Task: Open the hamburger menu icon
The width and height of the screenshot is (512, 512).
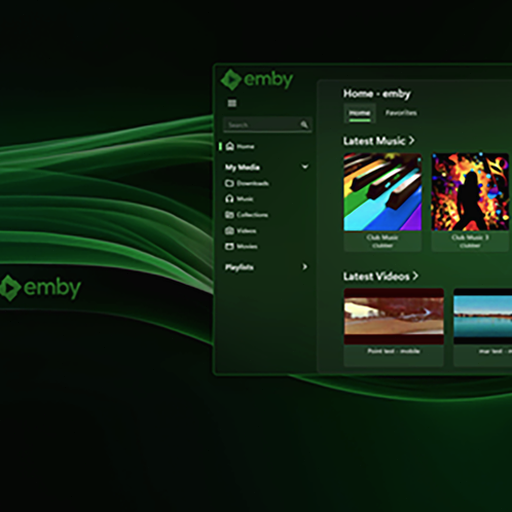Action: click(x=232, y=103)
